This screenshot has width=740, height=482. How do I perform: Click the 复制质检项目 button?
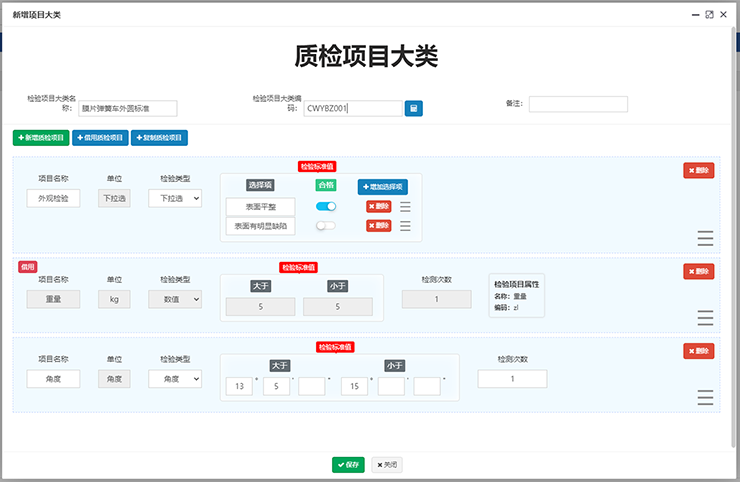tap(159, 138)
